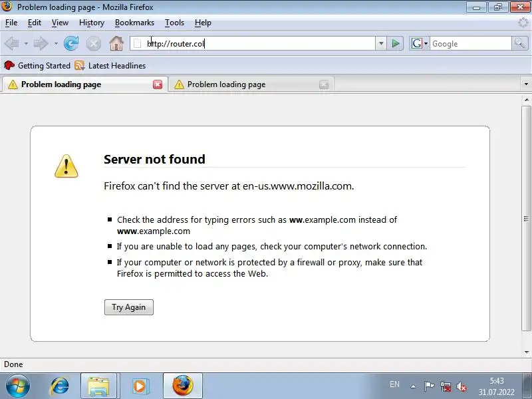Click the EN language indicator
Viewport: 532px width, 399px height.
394,384
